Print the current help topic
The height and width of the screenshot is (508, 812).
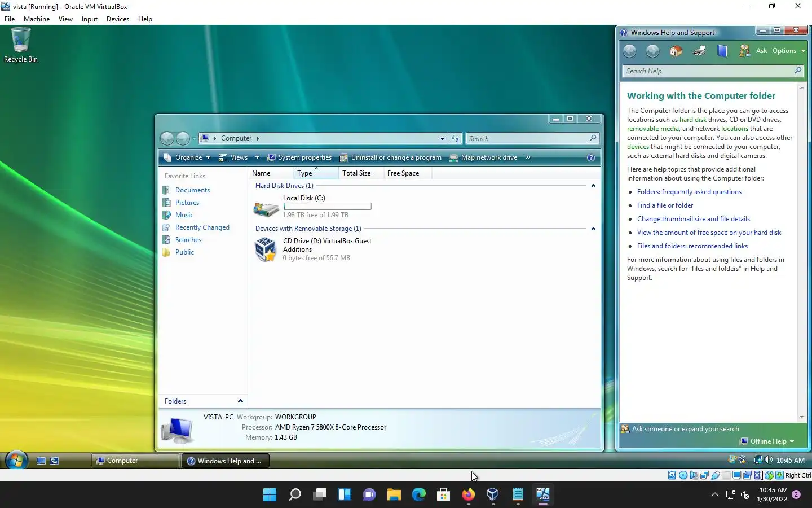tap(699, 51)
